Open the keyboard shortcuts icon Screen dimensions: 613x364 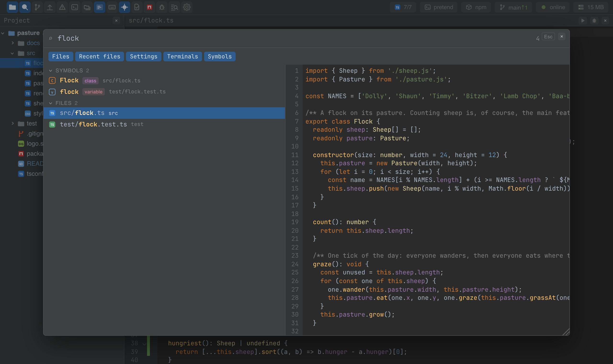(112, 7)
